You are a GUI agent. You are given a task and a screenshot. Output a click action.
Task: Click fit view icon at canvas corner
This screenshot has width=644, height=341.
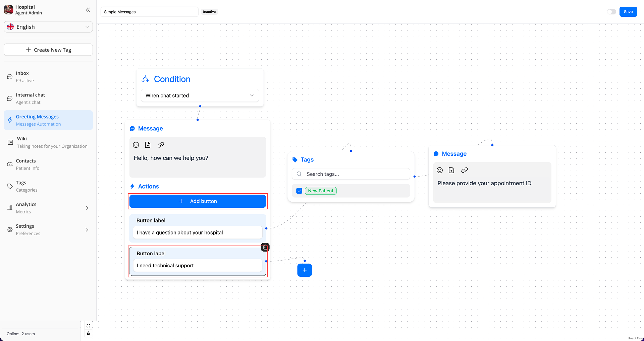[x=88, y=326]
